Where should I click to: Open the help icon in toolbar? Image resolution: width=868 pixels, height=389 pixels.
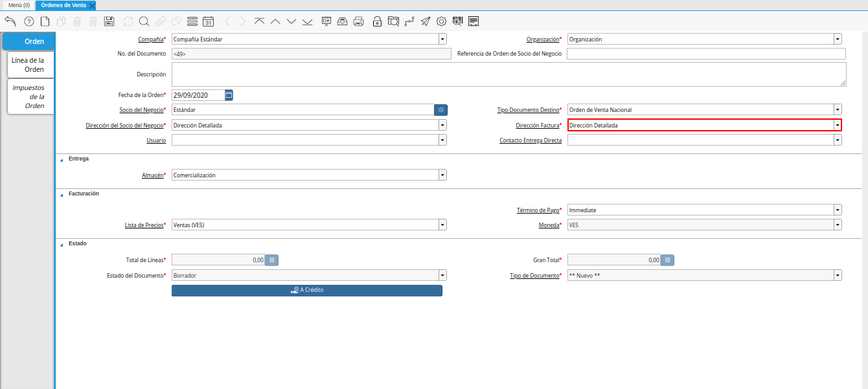pyautogui.click(x=29, y=21)
